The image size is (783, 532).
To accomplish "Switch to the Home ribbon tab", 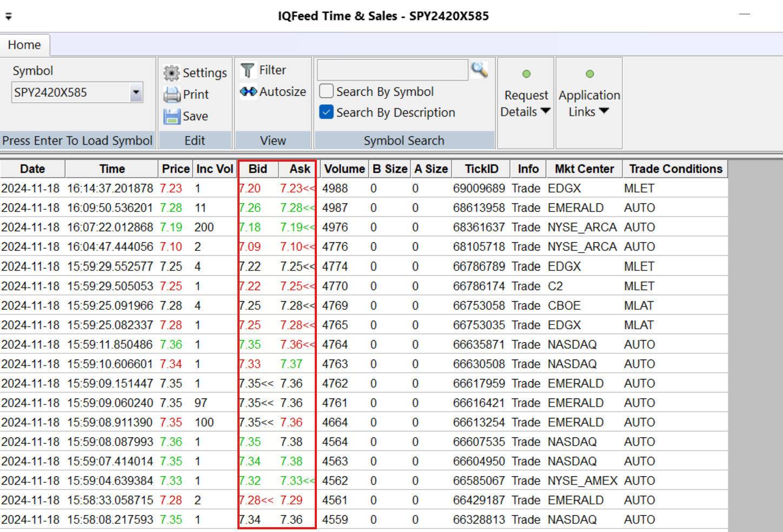I will point(24,45).
